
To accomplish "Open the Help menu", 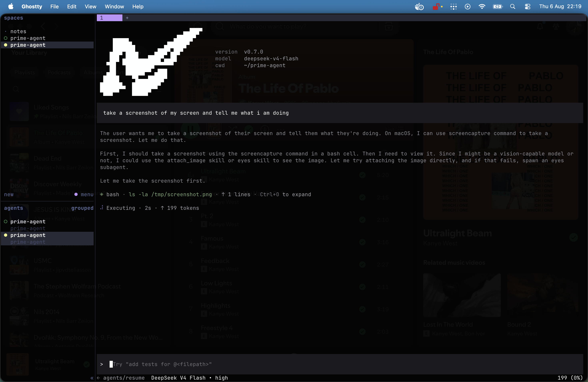I will 138,6.
